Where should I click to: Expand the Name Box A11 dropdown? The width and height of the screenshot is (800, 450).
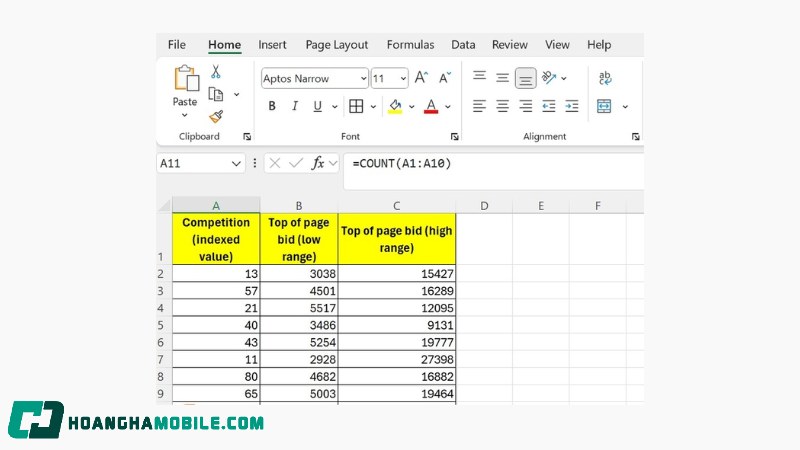tap(237, 163)
